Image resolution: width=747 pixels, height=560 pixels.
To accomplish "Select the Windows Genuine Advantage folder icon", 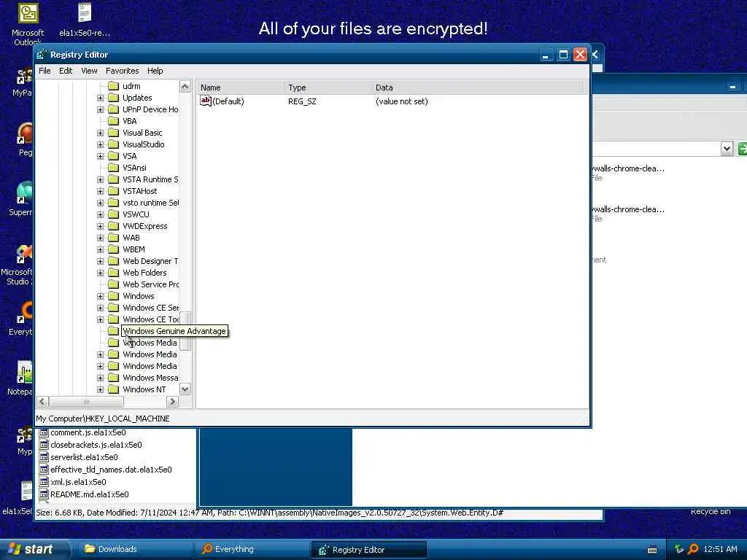I will [x=113, y=331].
